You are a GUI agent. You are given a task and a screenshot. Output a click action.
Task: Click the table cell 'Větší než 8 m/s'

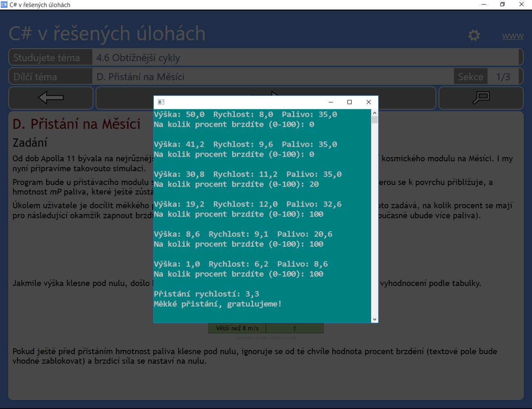237,328
